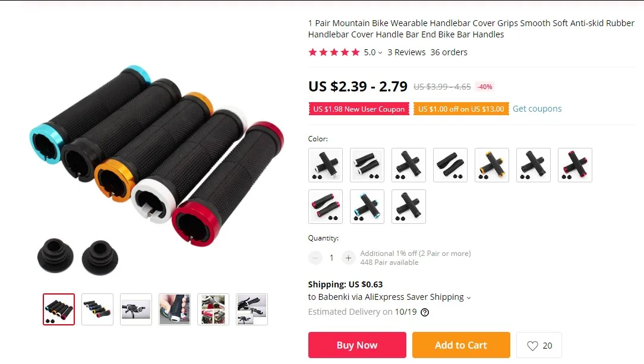Click the Add to Cart button

pyautogui.click(x=461, y=345)
